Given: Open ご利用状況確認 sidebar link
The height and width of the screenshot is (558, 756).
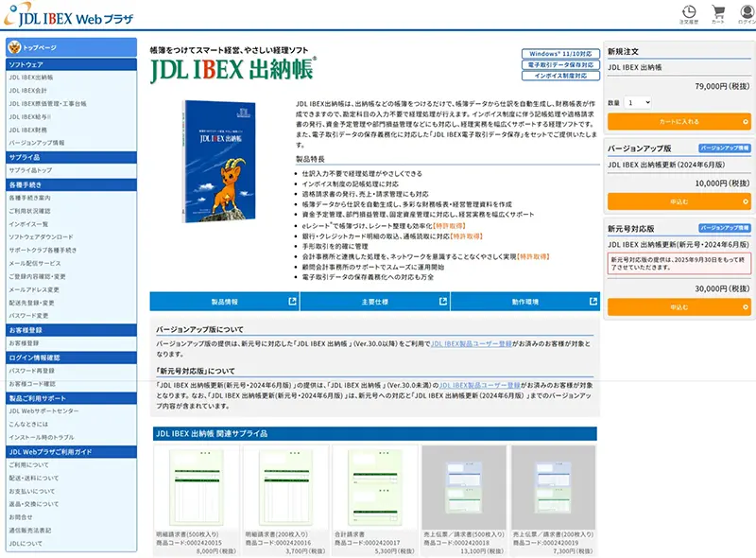Looking at the screenshot, I should click(x=29, y=211).
